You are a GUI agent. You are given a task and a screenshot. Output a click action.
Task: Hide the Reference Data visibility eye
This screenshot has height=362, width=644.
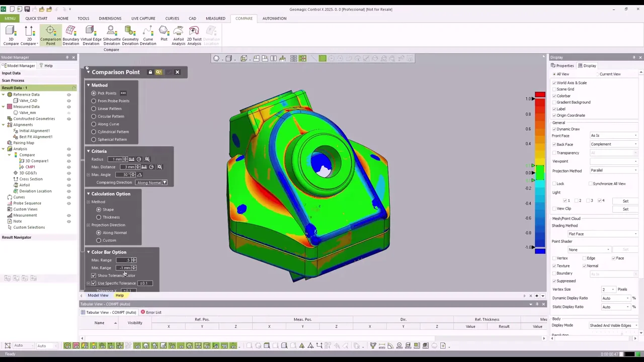(x=69, y=95)
